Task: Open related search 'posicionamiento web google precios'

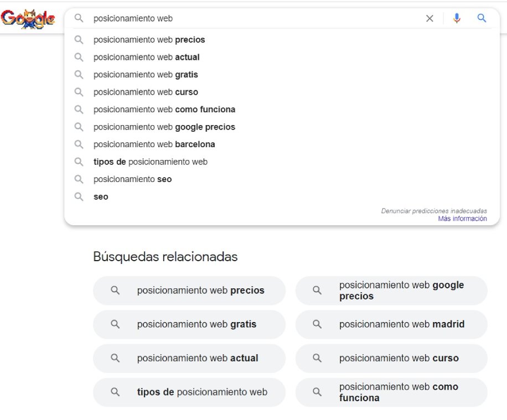Action: pos(391,291)
